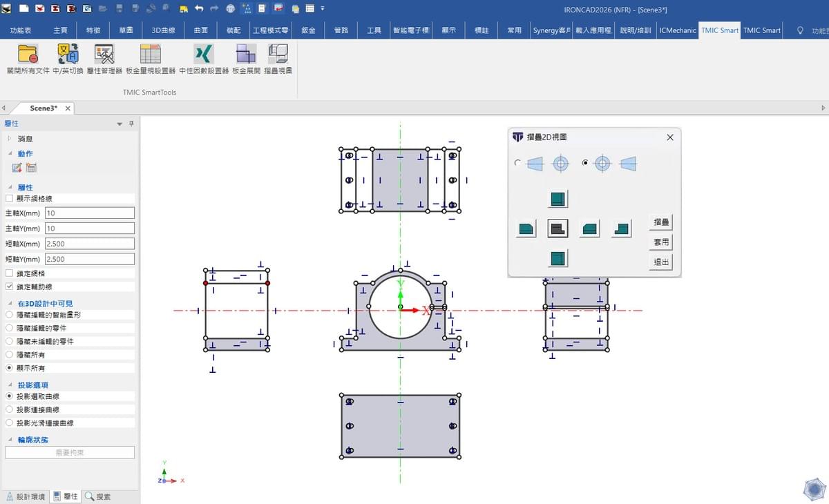
Task: Collapse the 輪廓狀態 section
Action: coord(10,439)
